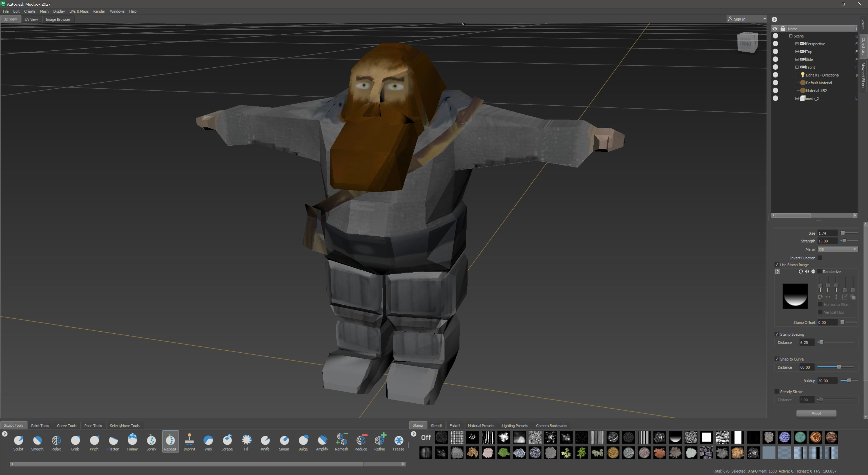Toggle visibility of mesh_2
This screenshot has width=868, height=475.
click(775, 98)
